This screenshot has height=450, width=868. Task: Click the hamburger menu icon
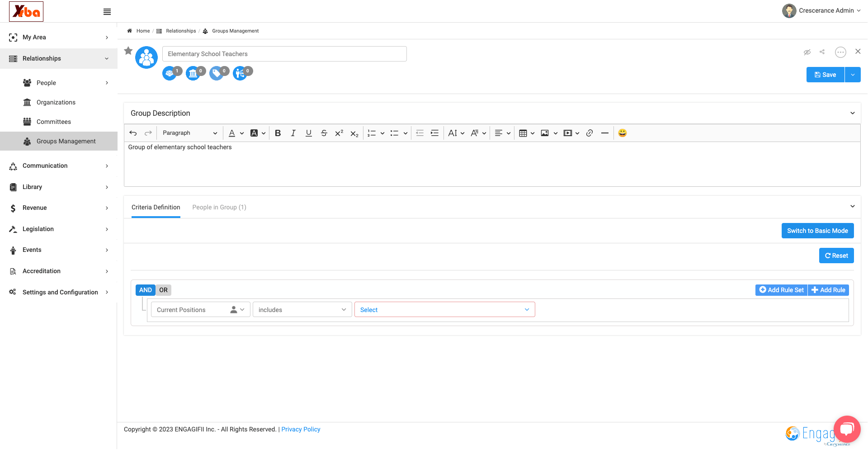[x=107, y=12]
